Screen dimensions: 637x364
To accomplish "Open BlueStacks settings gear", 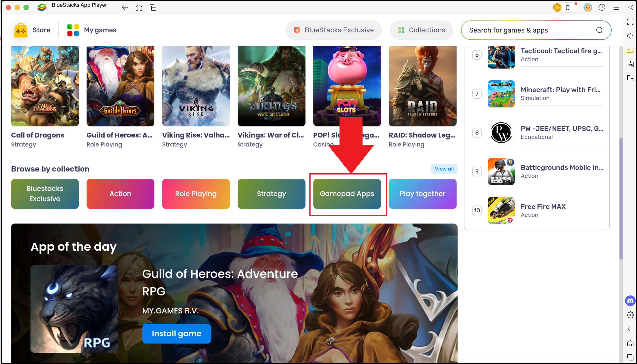I will click(630, 315).
